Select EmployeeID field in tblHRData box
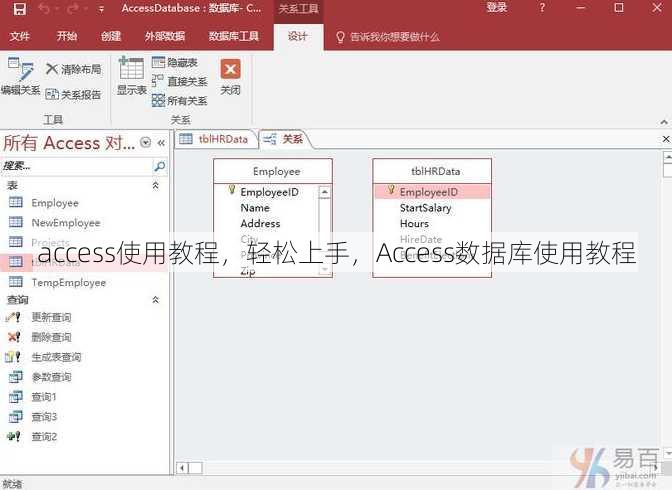This screenshot has height=490, width=672. point(432,192)
